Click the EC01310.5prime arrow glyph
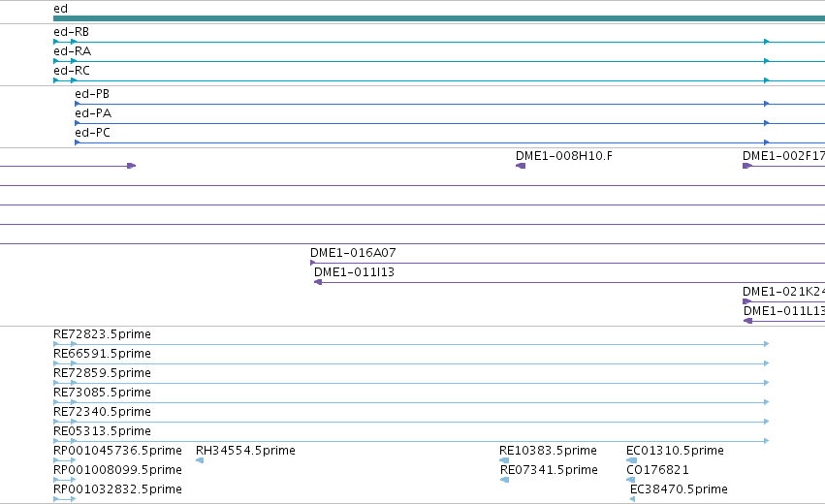This screenshot has width=825, height=504. (631, 460)
